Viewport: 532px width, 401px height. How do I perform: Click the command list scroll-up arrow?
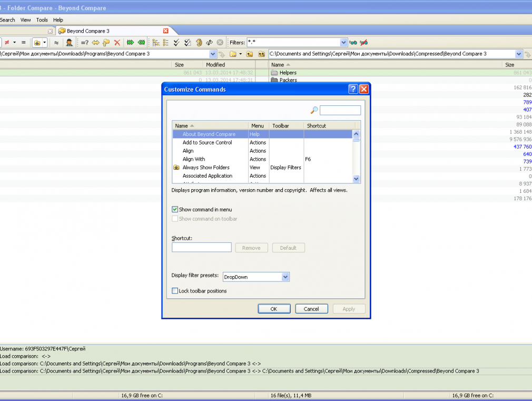(x=356, y=134)
